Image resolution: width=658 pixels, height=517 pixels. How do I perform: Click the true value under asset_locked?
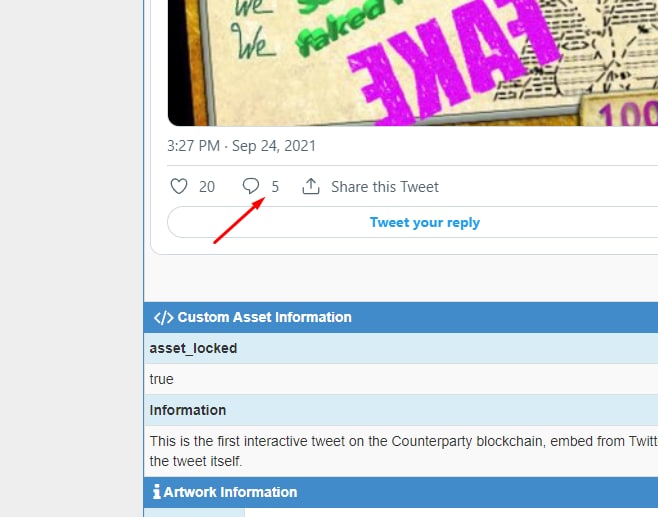pyautogui.click(x=162, y=379)
